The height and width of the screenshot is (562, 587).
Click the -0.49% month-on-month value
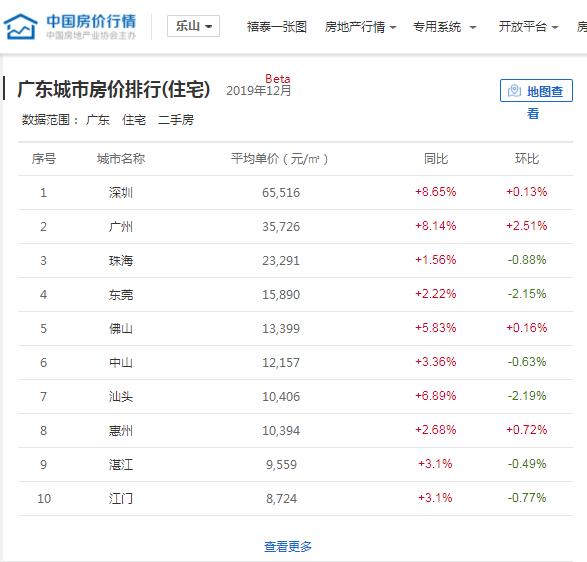tap(527, 464)
